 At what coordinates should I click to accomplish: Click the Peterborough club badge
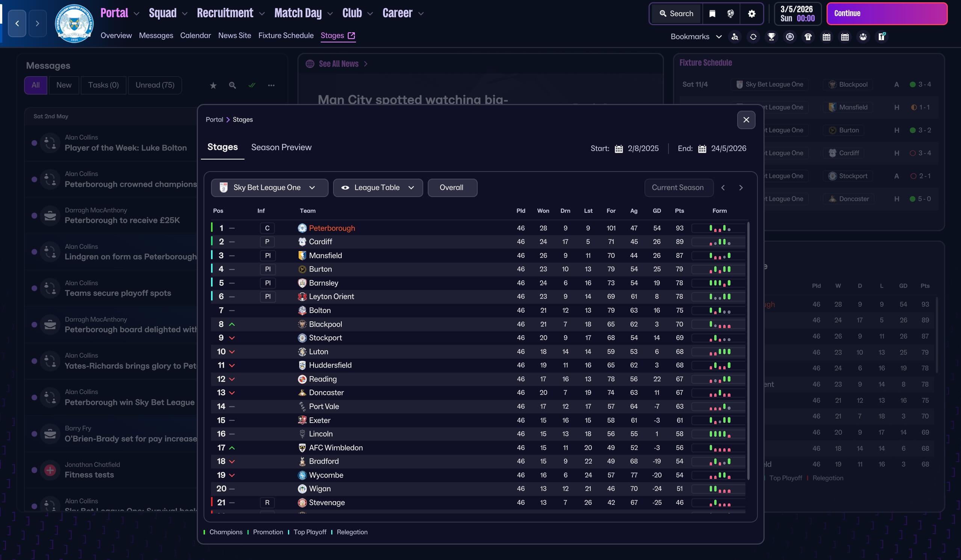74,24
